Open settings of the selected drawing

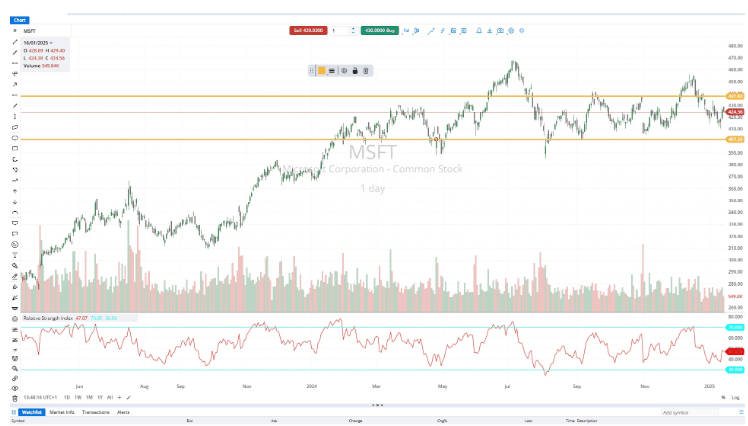(x=343, y=70)
